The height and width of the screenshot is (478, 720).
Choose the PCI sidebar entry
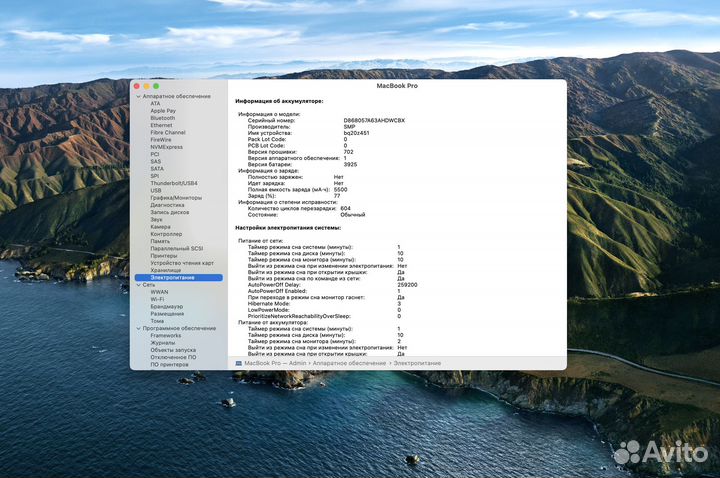[155, 154]
